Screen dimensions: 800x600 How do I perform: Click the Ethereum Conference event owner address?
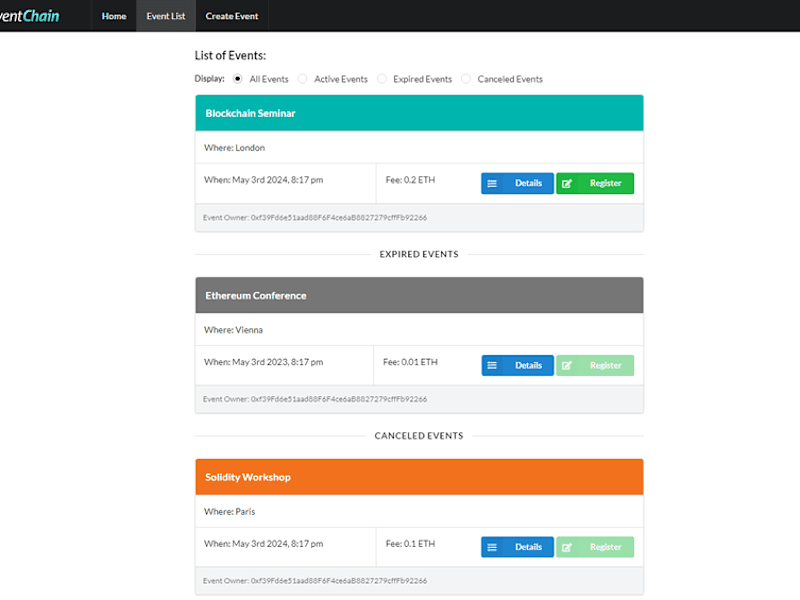pos(339,399)
